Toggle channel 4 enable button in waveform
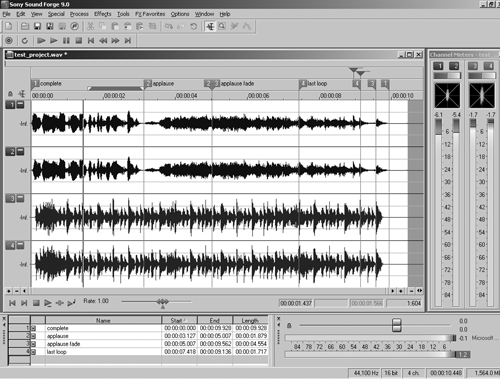The image size is (500, 379). point(10,246)
